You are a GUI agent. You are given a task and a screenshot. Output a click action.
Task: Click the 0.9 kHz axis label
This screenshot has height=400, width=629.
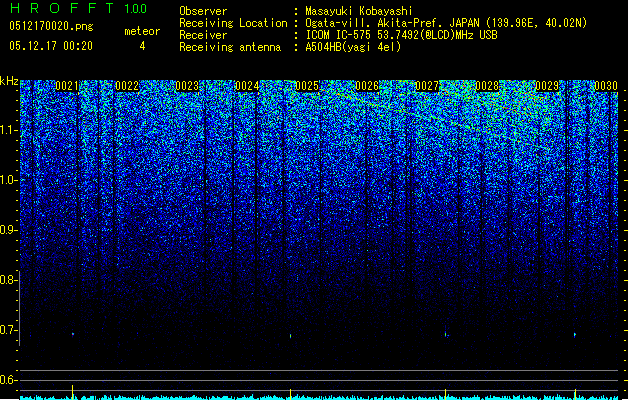(8, 230)
